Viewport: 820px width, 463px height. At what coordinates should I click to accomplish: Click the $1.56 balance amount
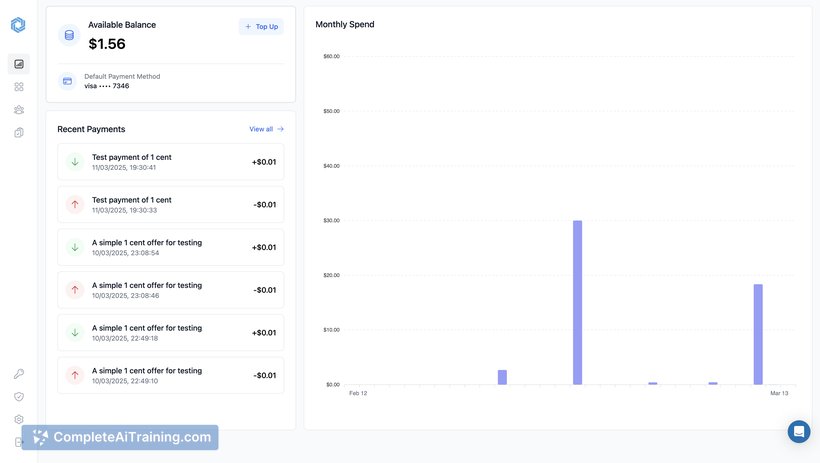coord(107,44)
